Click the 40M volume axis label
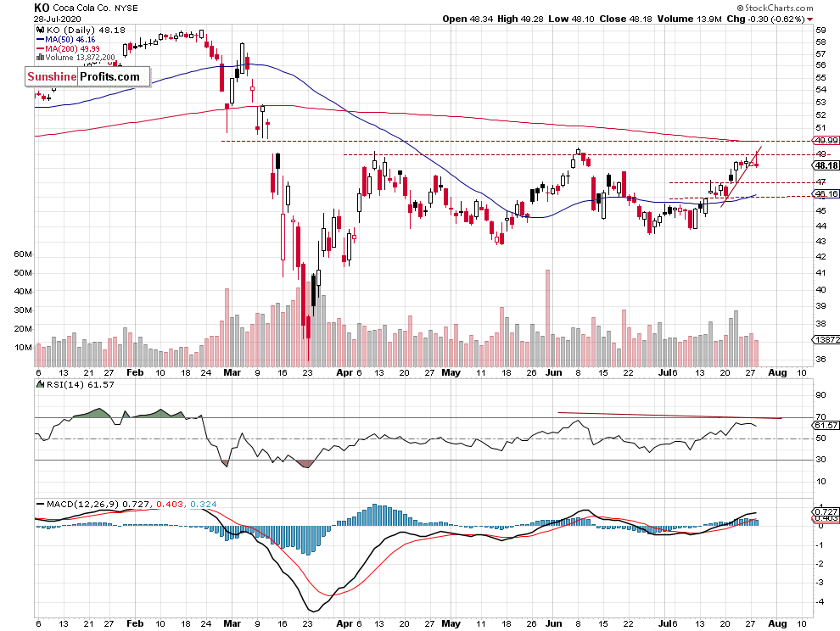Viewport: 840px width, 631px height. 23,292
